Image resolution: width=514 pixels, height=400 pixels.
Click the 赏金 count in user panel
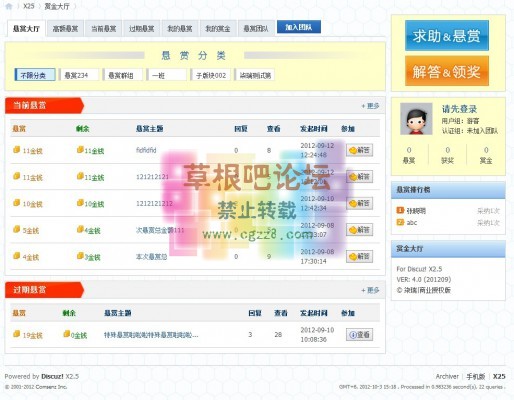486,155
